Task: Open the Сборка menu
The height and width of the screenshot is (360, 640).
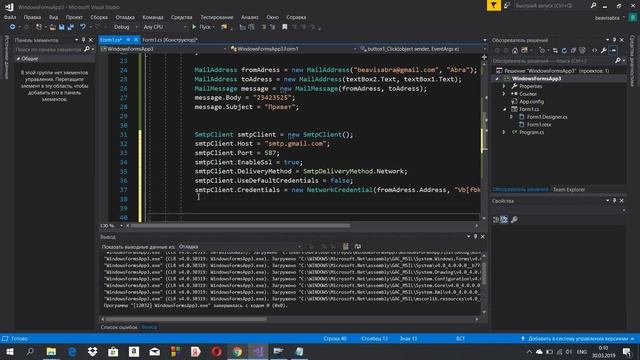Action: (99, 17)
